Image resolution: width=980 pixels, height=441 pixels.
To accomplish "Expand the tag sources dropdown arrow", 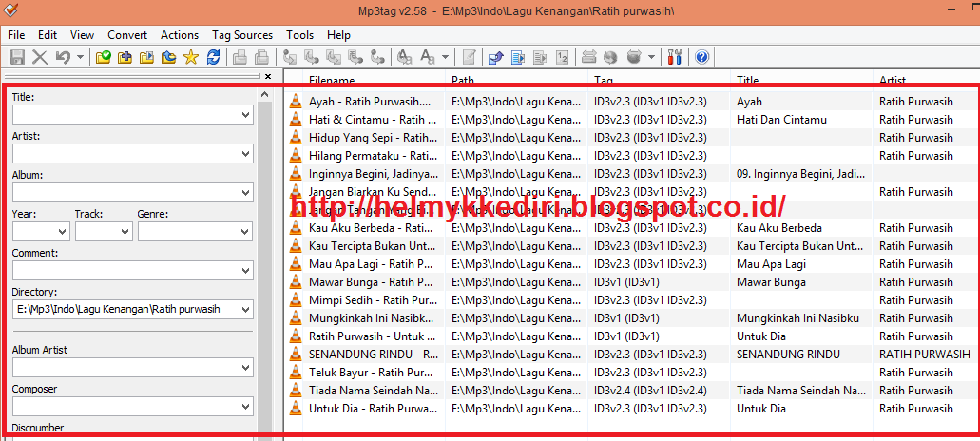I will (x=651, y=57).
